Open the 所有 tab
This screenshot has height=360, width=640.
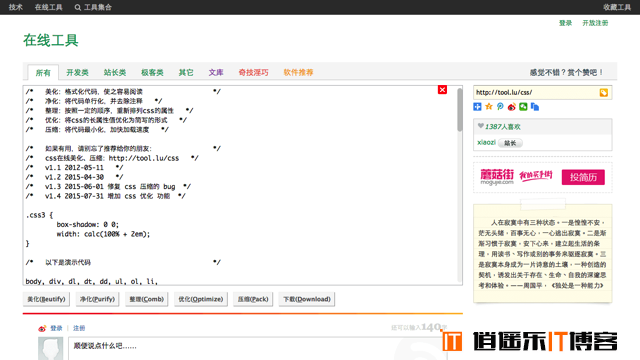coord(43,73)
